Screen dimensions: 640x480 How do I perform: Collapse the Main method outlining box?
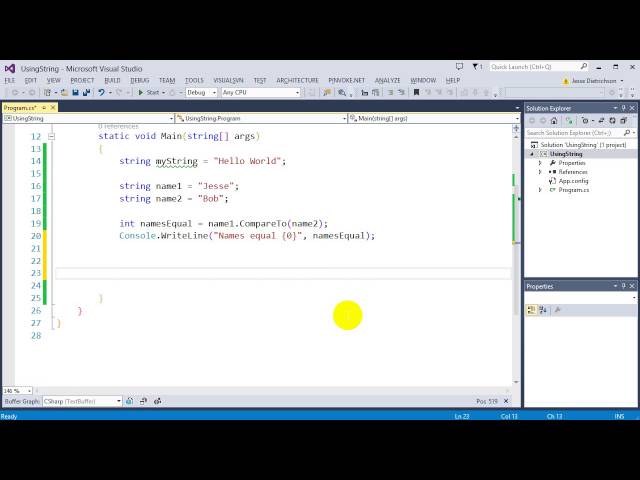point(51,137)
